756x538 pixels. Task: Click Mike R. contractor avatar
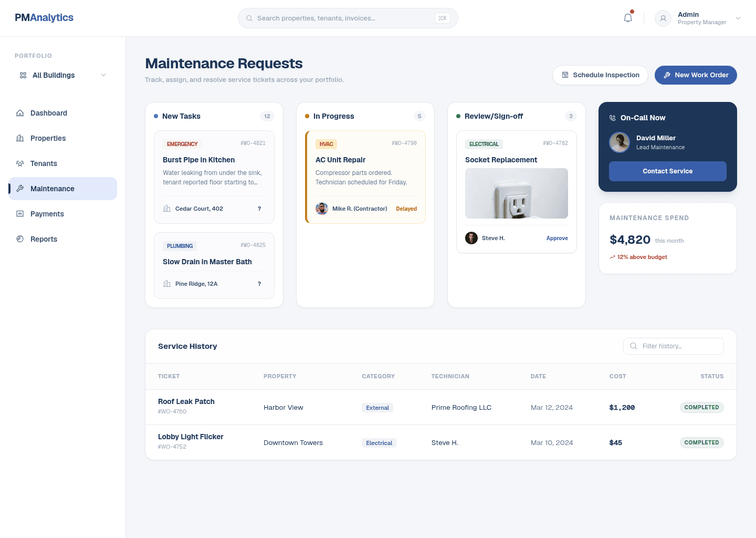322,209
